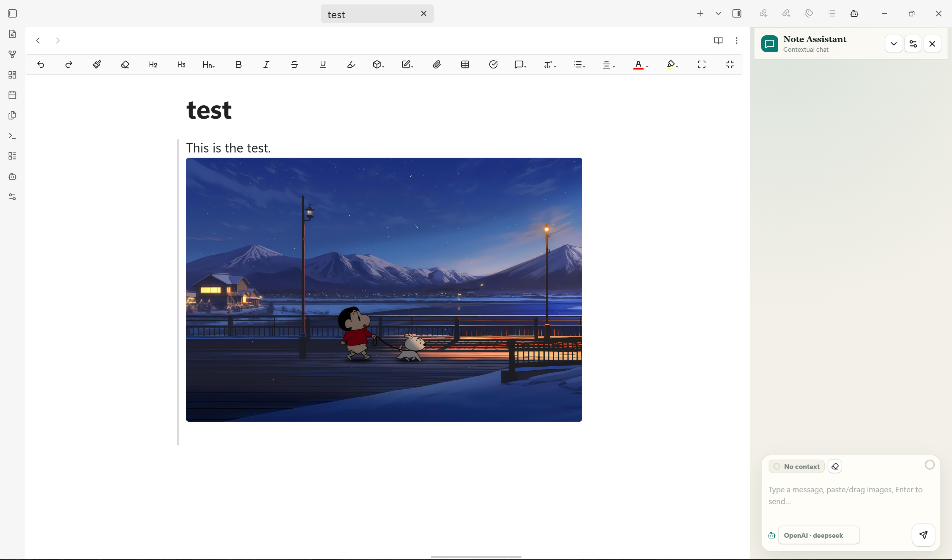This screenshot has width=952, height=560.
Task: Click the Redo icon in the editing toolbar
Action: (x=69, y=65)
